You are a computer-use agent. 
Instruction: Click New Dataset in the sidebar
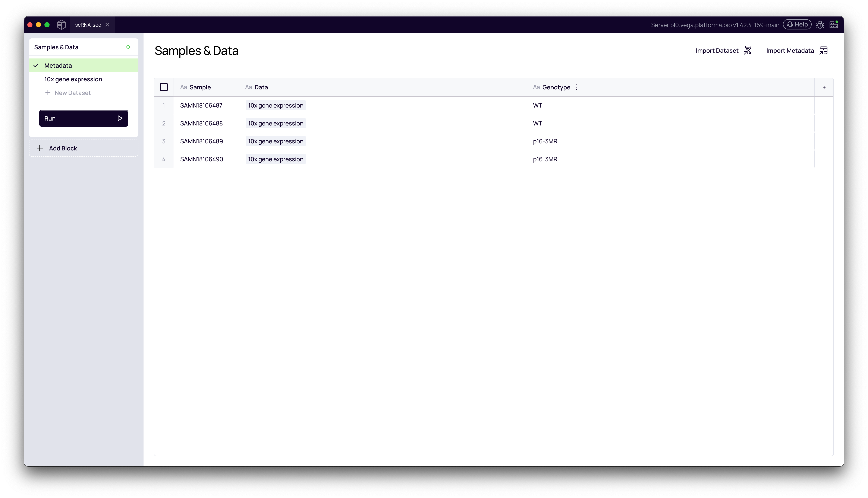point(72,93)
